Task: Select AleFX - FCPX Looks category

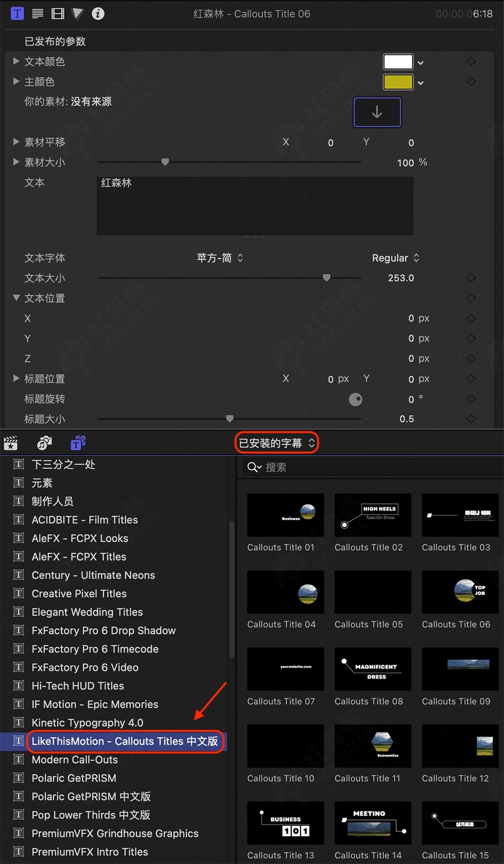Action: click(80, 538)
